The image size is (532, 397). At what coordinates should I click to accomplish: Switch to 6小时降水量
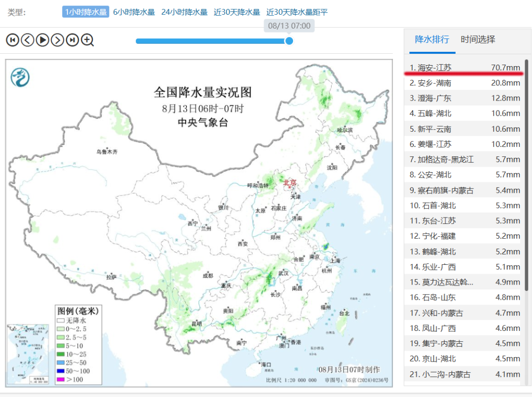[134, 12]
